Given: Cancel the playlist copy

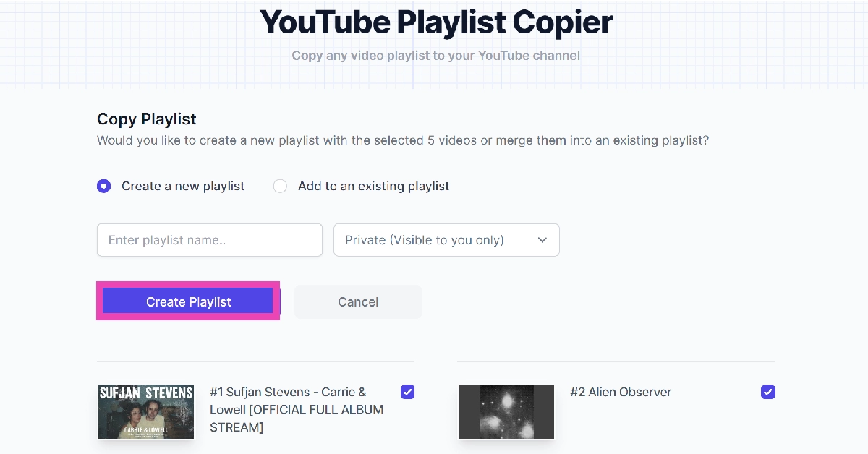Looking at the screenshot, I should click(358, 302).
